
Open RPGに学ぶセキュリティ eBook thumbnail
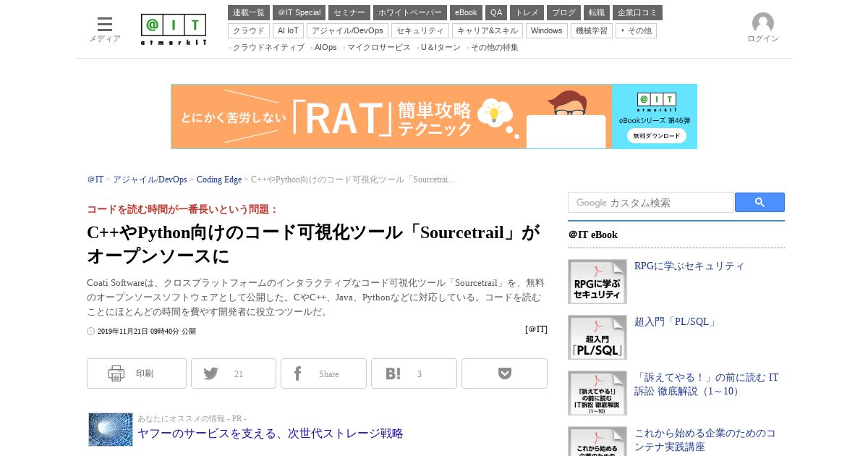(x=597, y=282)
